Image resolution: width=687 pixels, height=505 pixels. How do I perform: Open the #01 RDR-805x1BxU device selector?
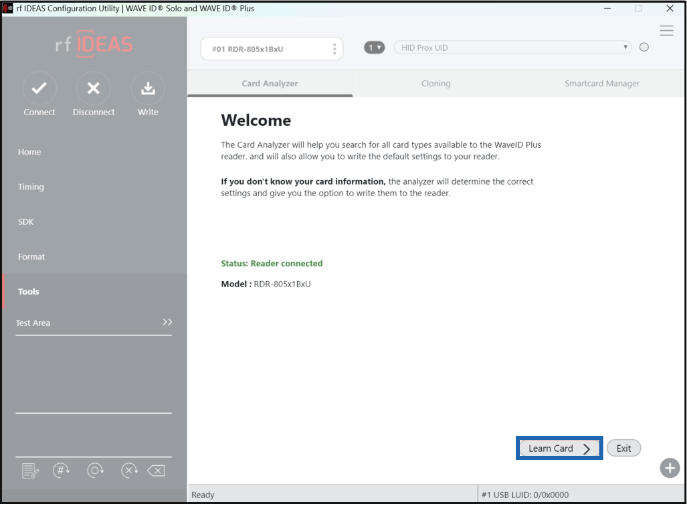[272, 49]
